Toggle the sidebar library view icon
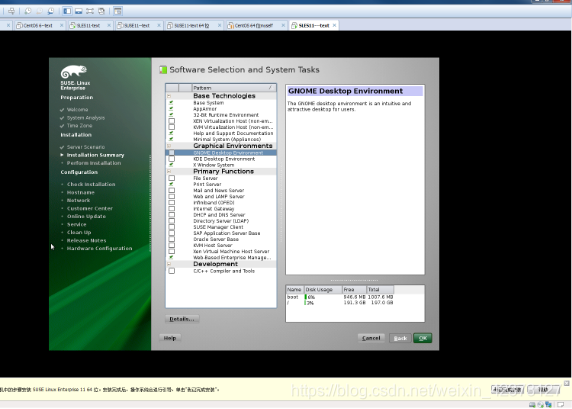The image size is (572, 409). [x=67, y=11]
